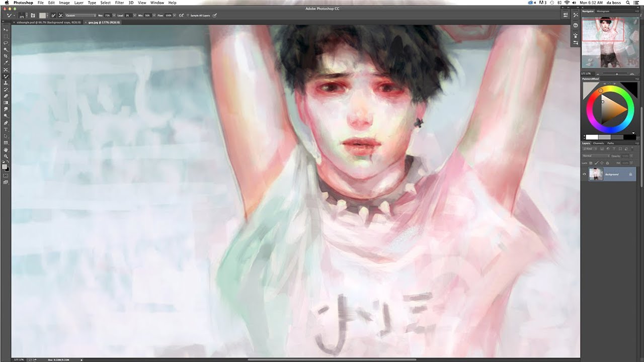Open the Apple menu
The image size is (644, 362).
(7, 3)
